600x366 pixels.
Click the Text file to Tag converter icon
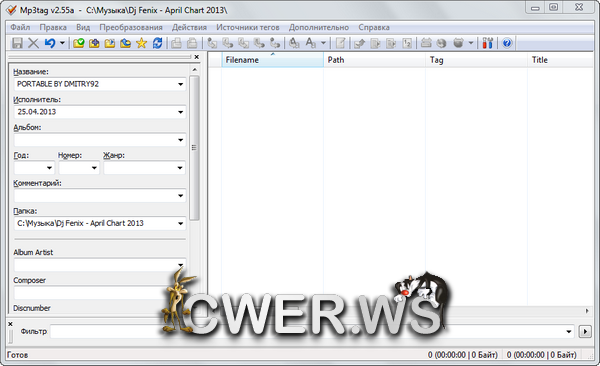click(259, 43)
